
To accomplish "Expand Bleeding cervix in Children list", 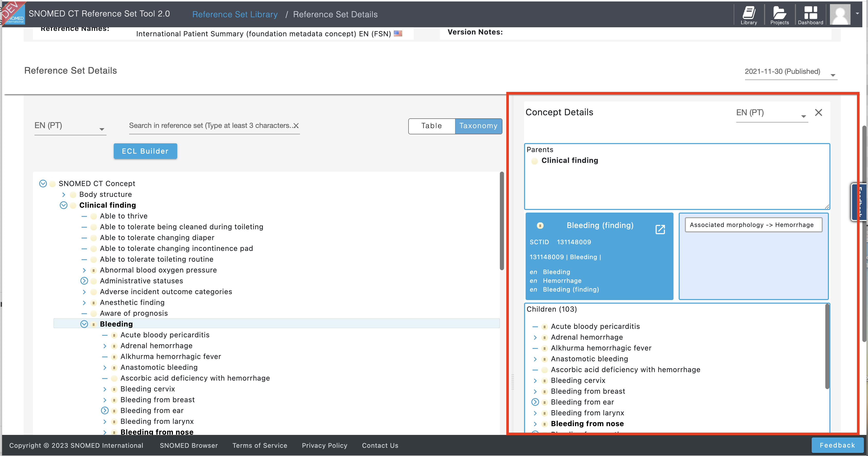I will [535, 381].
